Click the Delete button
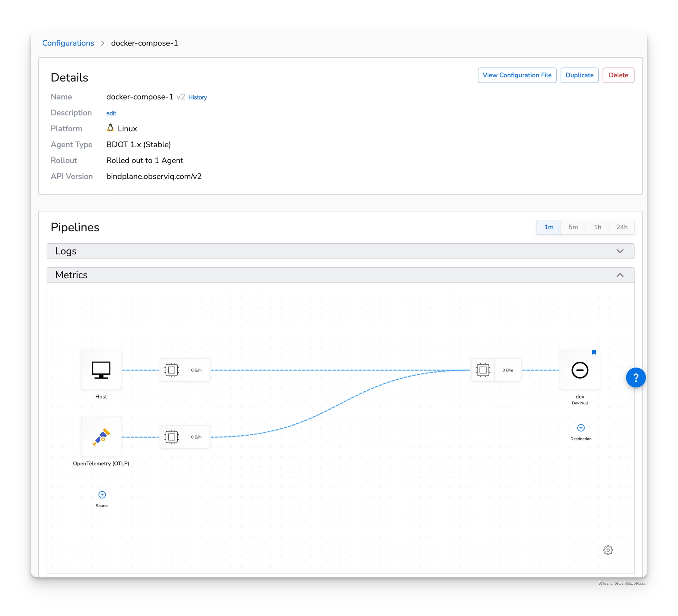The height and width of the screenshot is (616, 678). (618, 75)
